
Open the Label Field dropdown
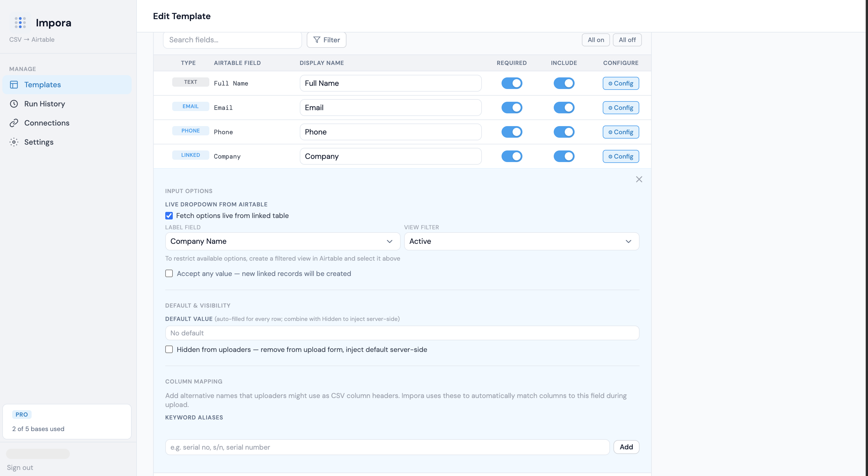[x=282, y=241]
